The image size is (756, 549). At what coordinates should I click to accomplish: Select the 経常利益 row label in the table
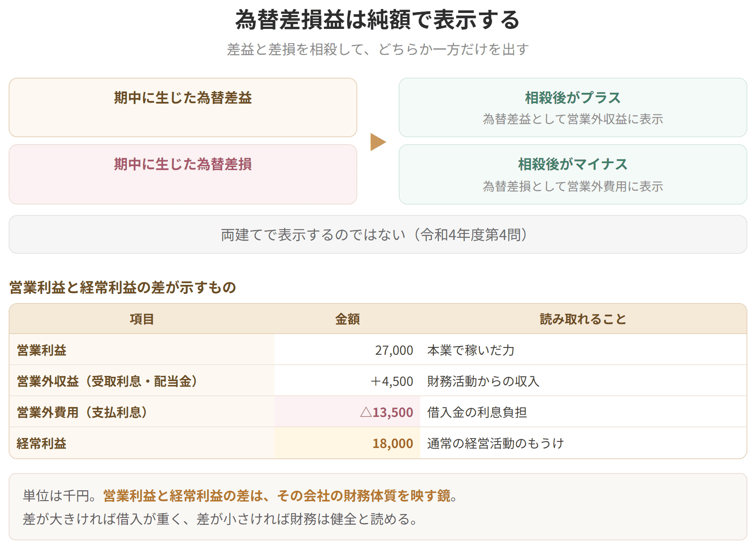pyautogui.click(x=41, y=444)
